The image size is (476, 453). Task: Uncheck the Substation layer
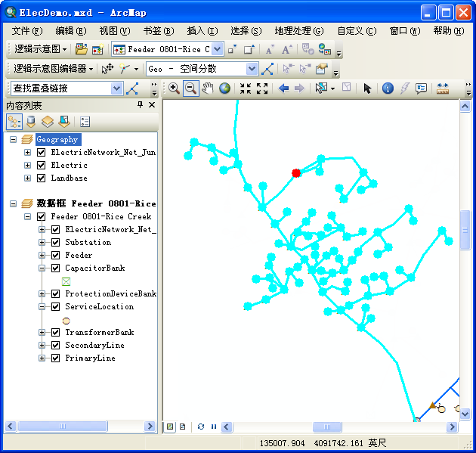point(55,243)
